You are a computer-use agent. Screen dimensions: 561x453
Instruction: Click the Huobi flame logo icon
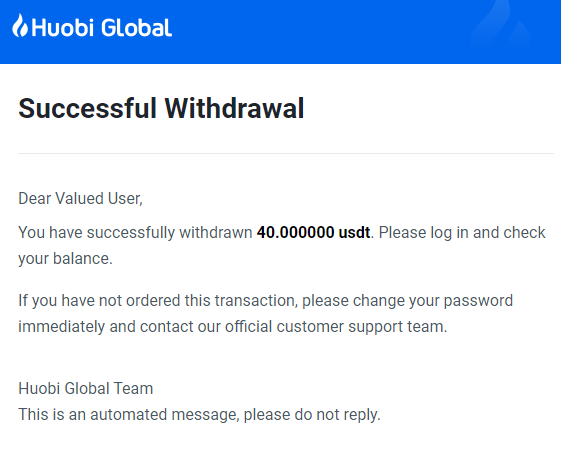[x=20, y=25]
